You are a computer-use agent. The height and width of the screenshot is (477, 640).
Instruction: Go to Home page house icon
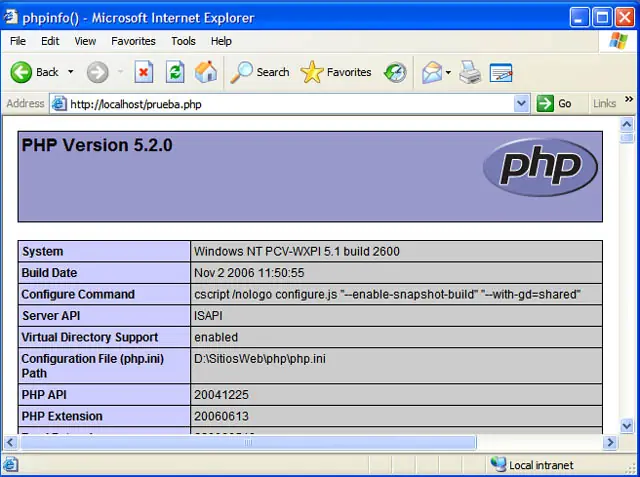pyautogui.click(x=206, y=72)
